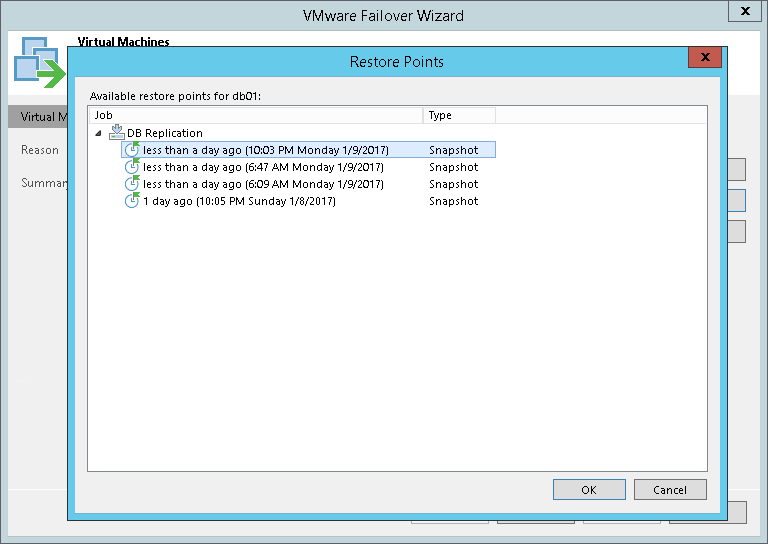Viewport: 768px width, 544px height.
Task: Click restore point icon for 6:09 AM Monday
Action: 132,183
